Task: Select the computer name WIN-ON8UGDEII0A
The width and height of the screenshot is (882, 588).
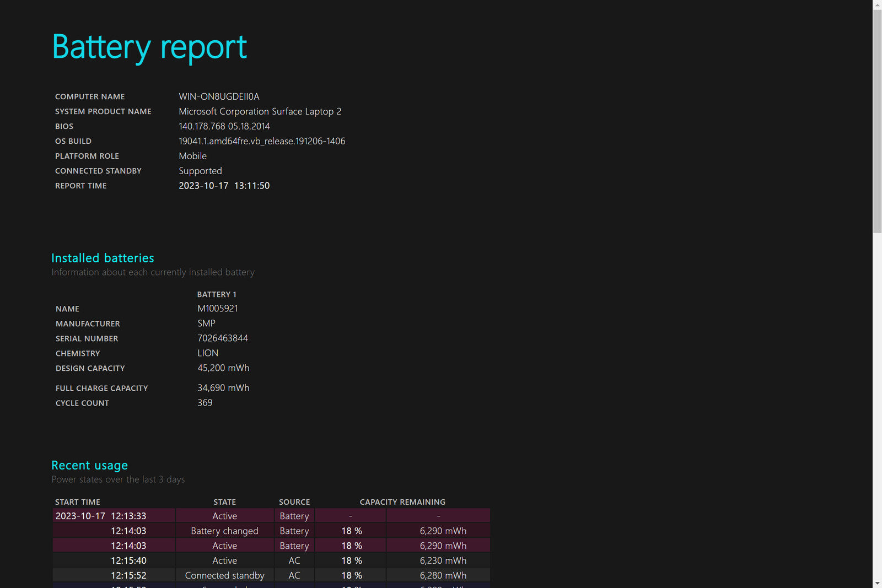Action: click(219, 96)
